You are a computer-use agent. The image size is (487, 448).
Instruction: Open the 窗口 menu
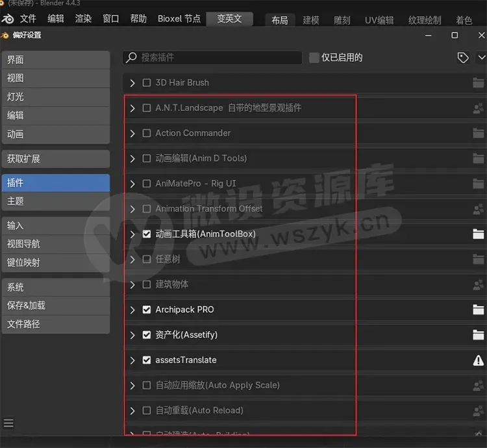pyautogui.click(x=111, y=19)
